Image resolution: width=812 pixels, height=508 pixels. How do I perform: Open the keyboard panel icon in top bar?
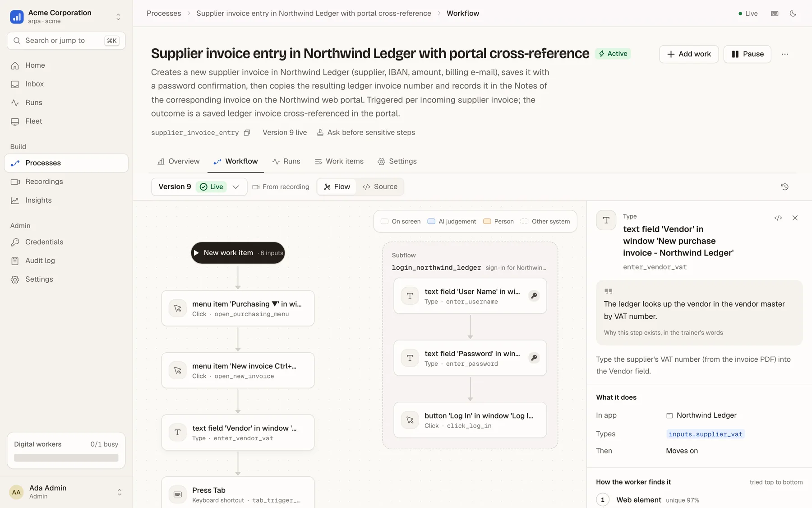click(x=775, y=14)
